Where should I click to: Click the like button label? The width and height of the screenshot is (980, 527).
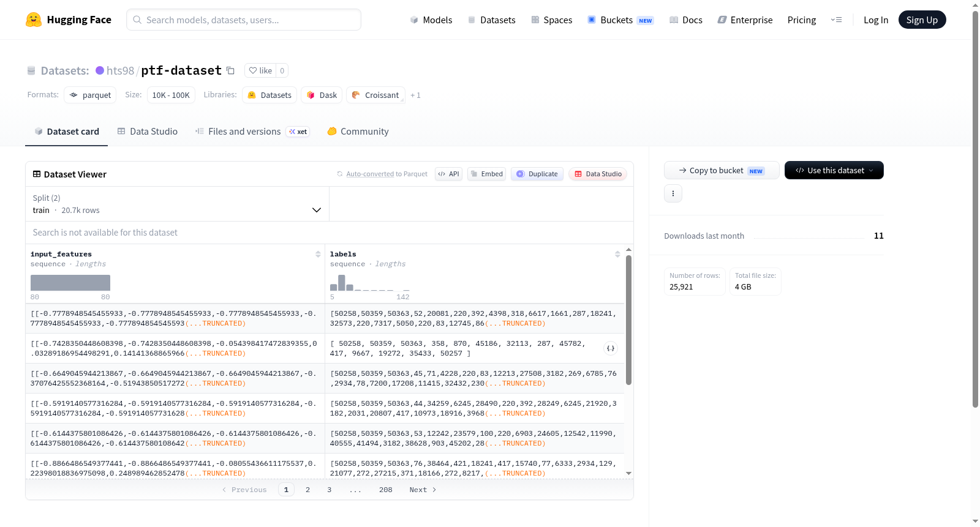pyautogui.click(x=266, y=70)
